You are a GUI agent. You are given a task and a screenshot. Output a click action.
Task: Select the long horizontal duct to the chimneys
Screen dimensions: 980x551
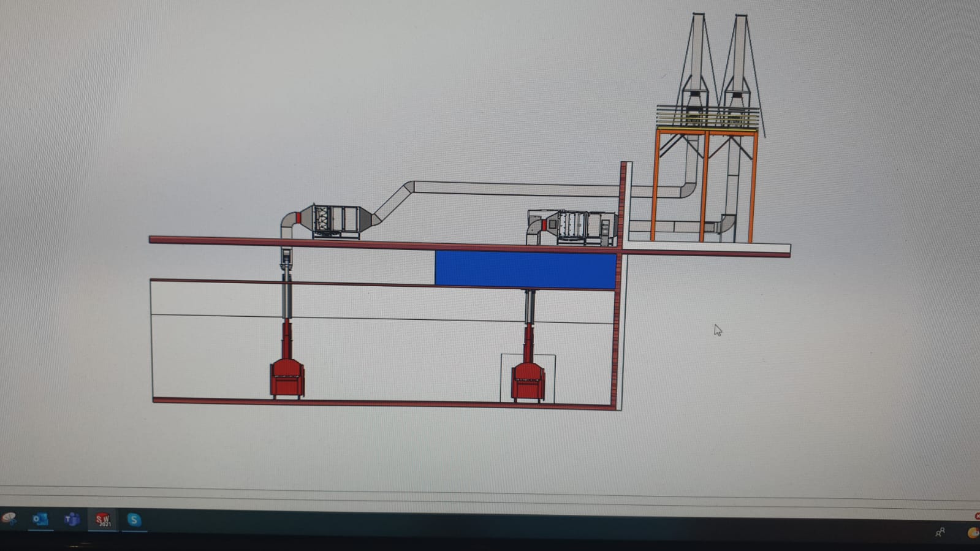coord(516,188)
